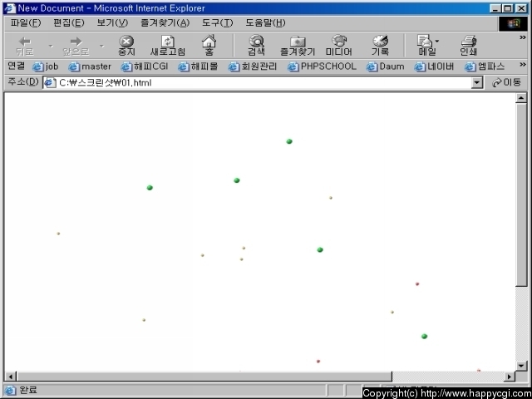
Task: Show the History (기록) panel
Action: point(380,46)
